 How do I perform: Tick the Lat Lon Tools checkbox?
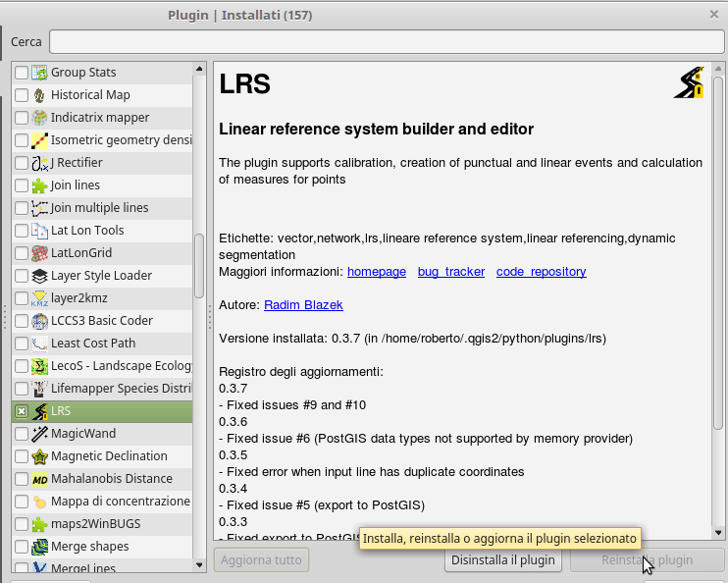pos(22,231)
